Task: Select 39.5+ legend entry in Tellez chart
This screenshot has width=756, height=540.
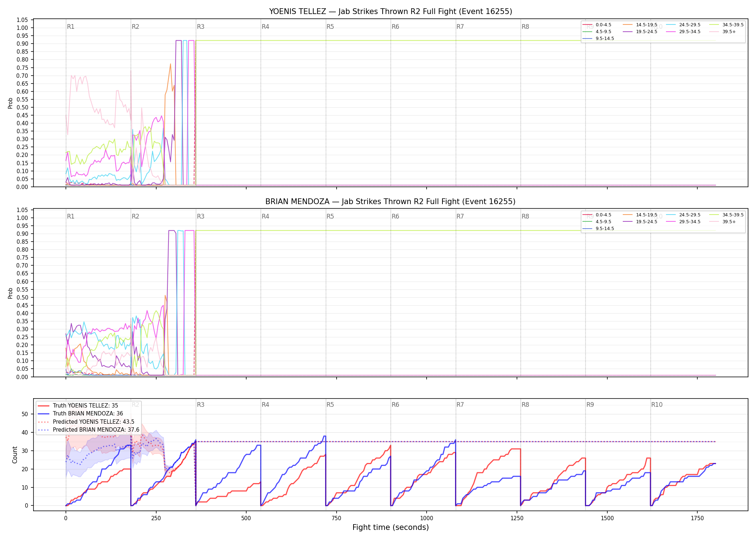Action: (x=723, y=32)
